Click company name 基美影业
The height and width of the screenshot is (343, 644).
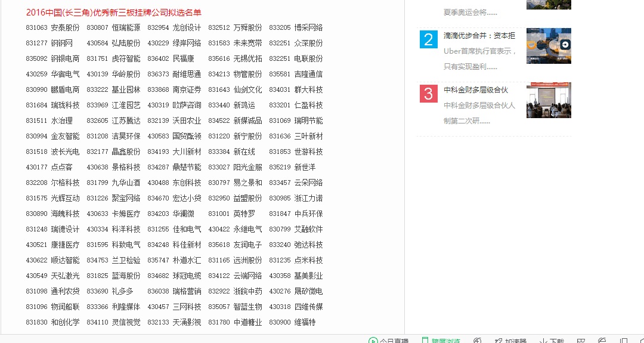(308, 276)
